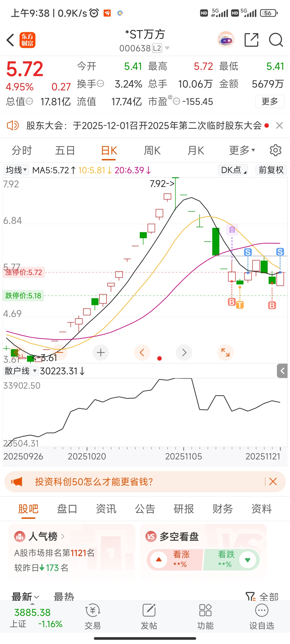Vote 看涨 bullish
Viewport: 290px width, 644px height.
click(x=174, y=559)
